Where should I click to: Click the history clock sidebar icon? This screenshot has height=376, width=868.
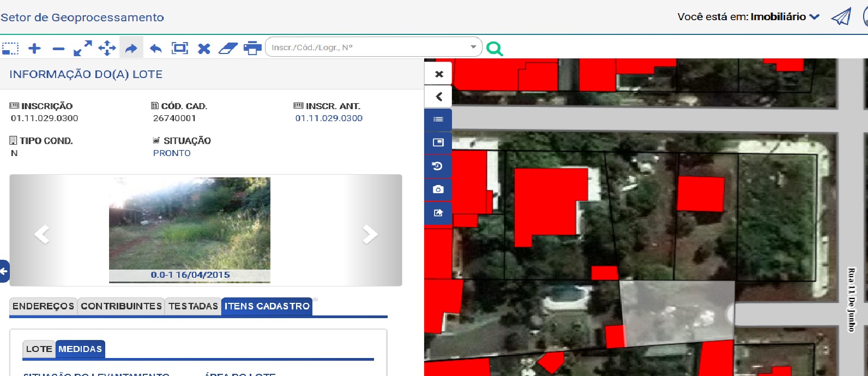[438, 166]
